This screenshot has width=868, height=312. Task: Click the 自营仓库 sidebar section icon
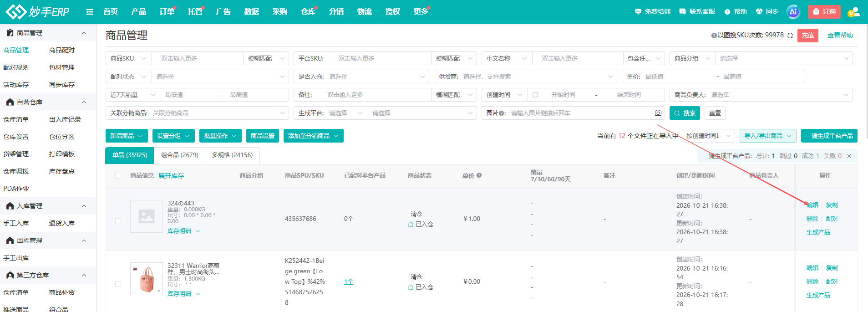coord(10,102)
